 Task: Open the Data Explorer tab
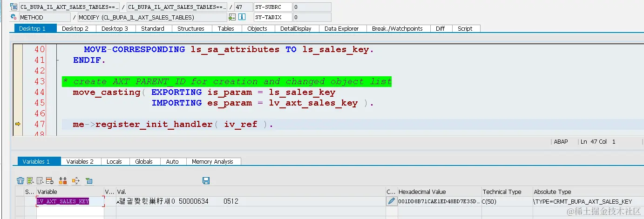342,28
